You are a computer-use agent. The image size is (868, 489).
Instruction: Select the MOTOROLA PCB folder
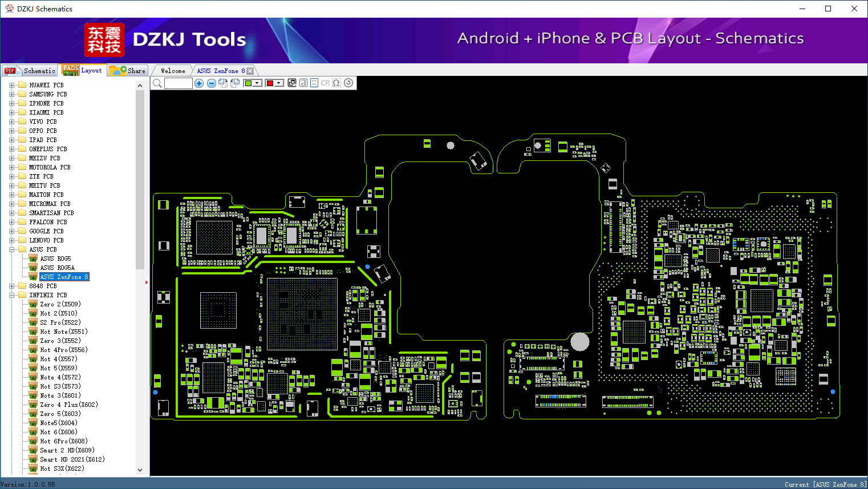click(x=50, y=167)
